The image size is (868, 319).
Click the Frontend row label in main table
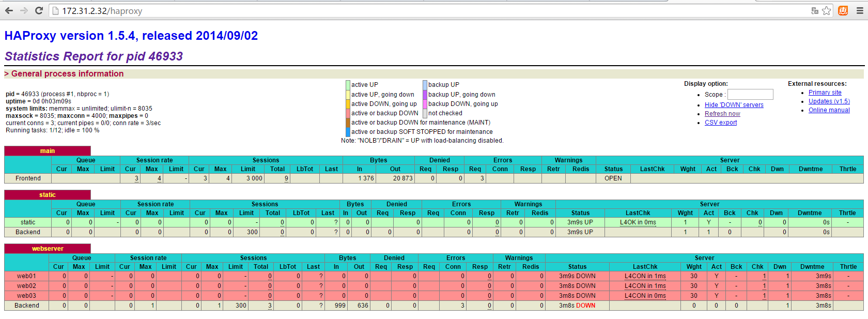coord(28,178)
